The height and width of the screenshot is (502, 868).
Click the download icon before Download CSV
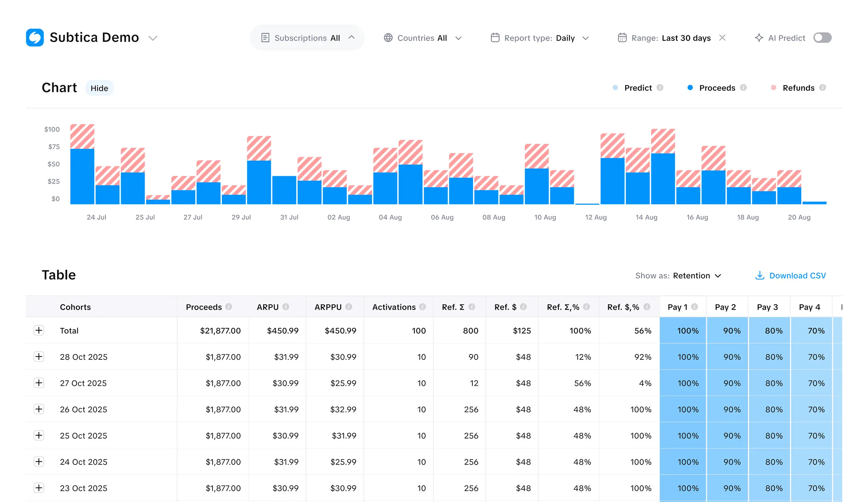point(759,275)
